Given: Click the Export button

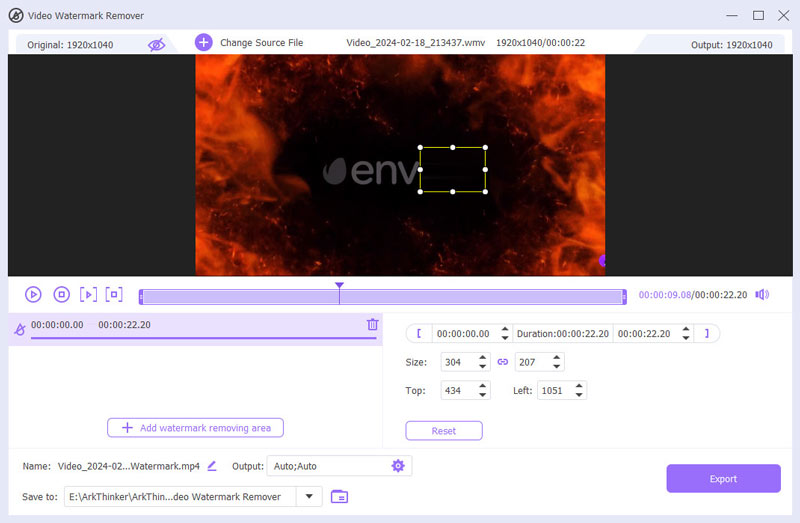Looking at the screenshot, I should coord(723,479).
